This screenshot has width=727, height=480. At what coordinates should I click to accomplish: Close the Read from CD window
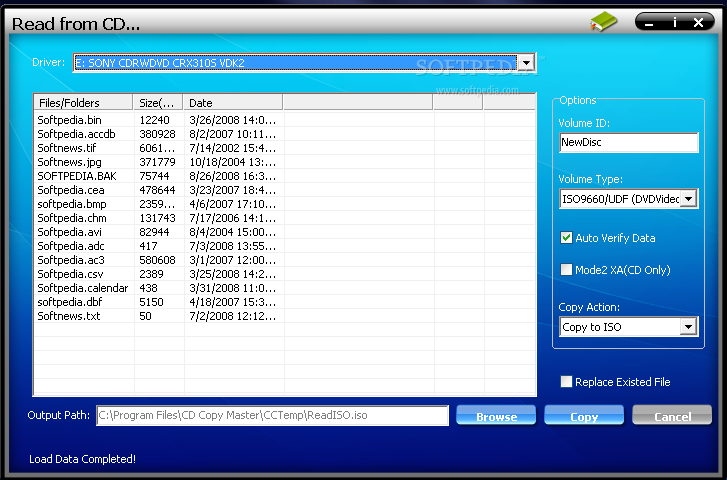pos(698,22)
